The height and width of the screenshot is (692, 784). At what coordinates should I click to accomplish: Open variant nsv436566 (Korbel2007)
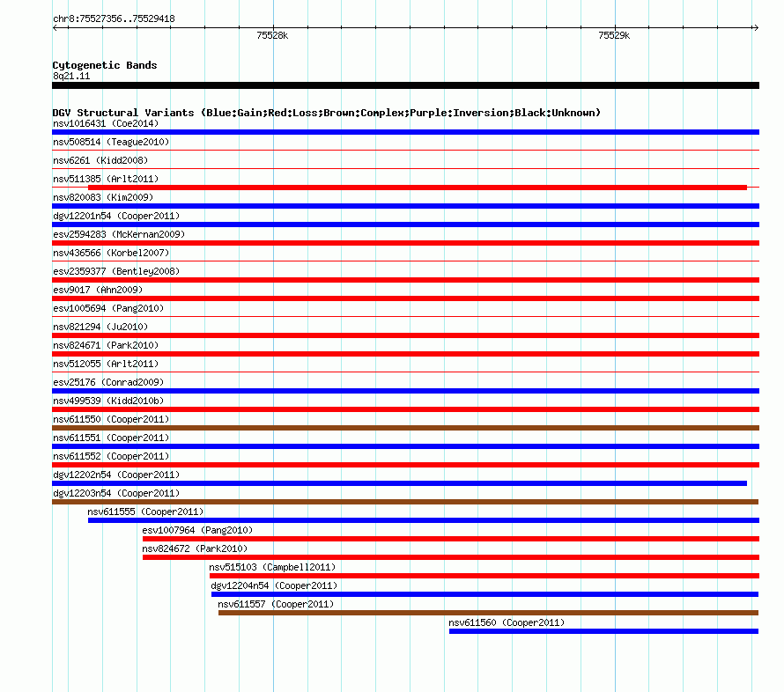[x=111, y=253]
